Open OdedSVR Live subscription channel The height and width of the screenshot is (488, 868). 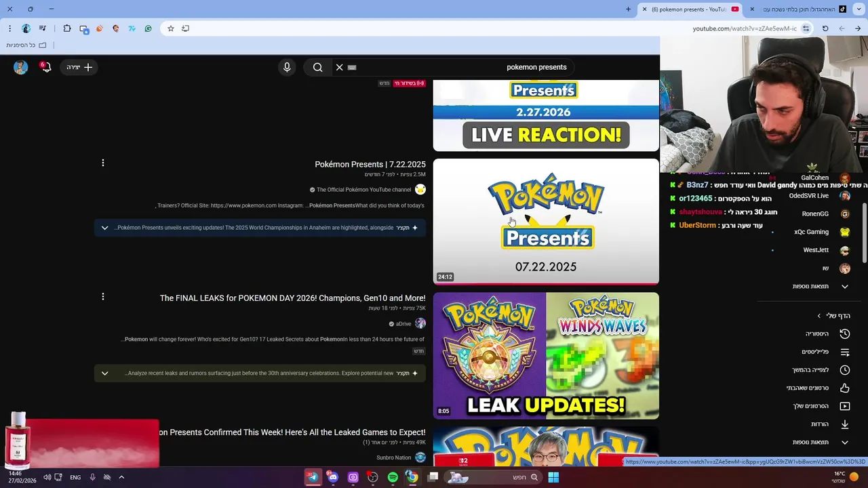819,196
